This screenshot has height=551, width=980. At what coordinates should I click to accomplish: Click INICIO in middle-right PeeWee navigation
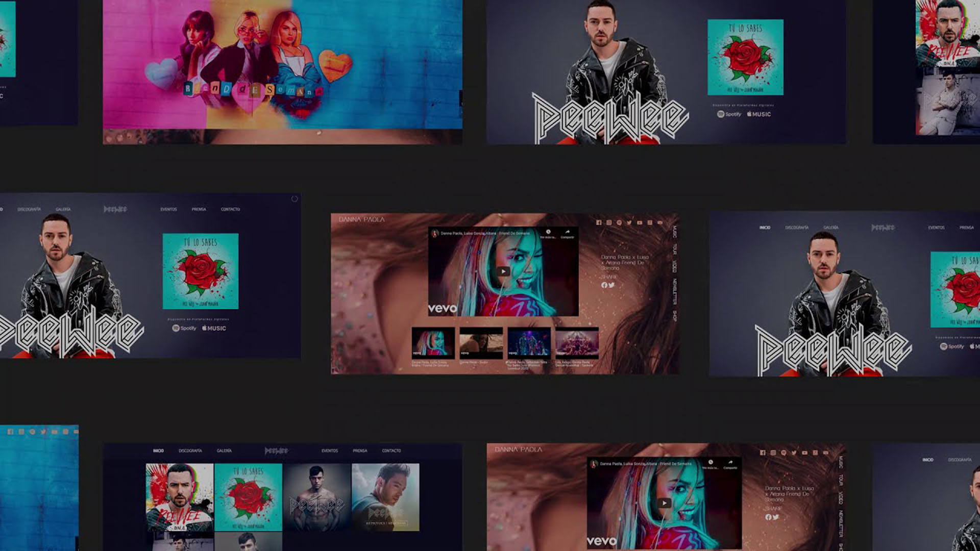765,228
